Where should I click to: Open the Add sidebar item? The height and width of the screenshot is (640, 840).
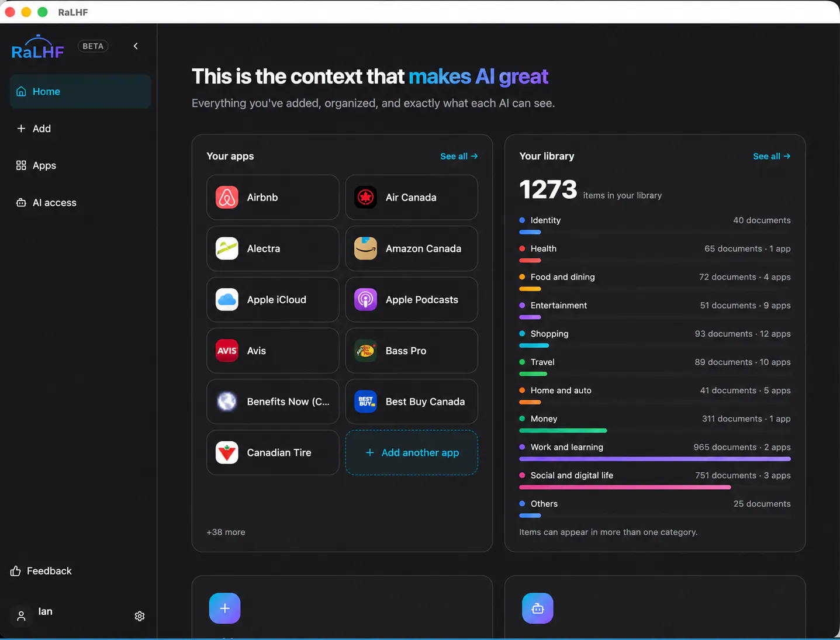pos(80,129)
